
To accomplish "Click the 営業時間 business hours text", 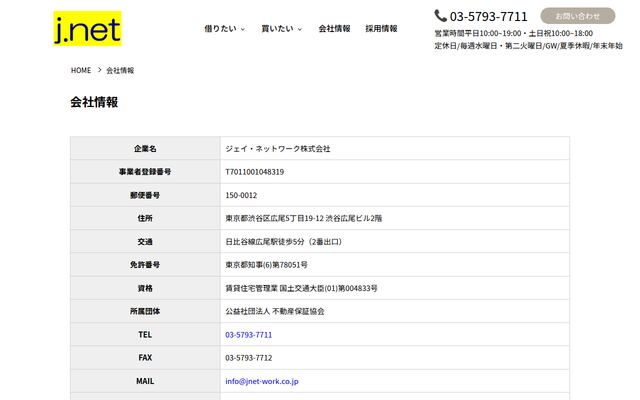I will 514,33.
